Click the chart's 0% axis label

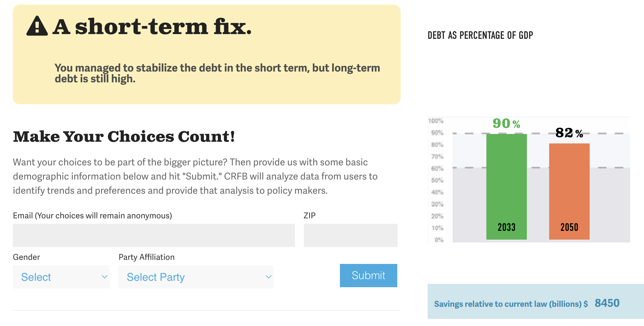coord(438,239)
